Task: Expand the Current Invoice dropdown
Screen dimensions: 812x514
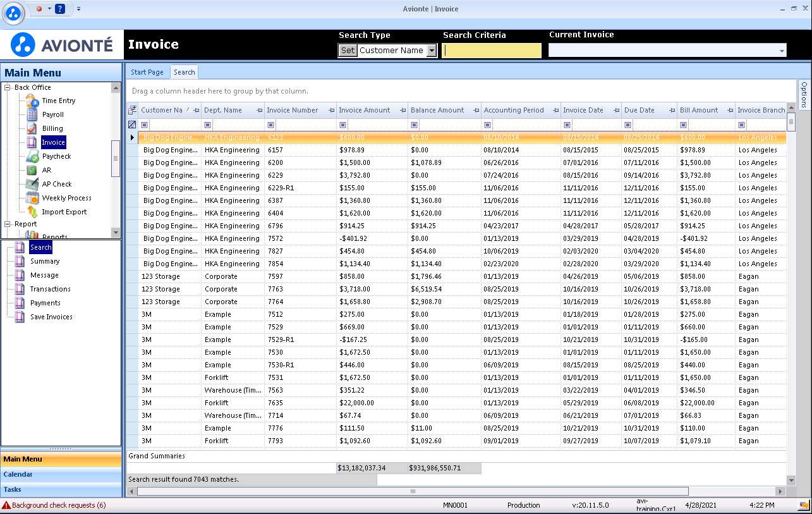Action: [782, 51]
